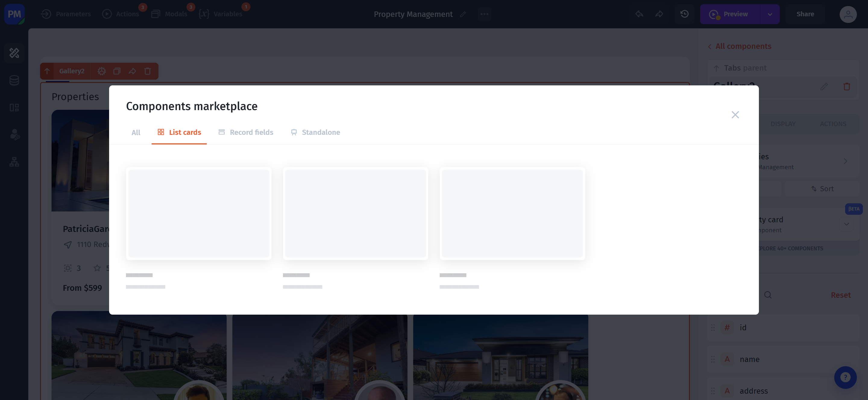Rename the component with pencil icon
This screenshot has width=868, height=400.
coord(824,87)
